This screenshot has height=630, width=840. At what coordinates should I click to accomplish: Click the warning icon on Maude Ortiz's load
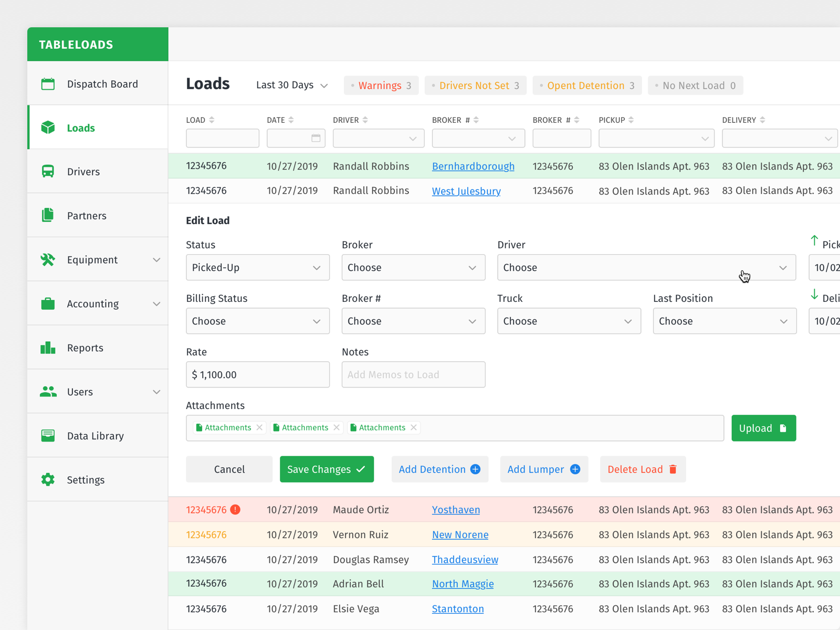click(x=236, y=509)
